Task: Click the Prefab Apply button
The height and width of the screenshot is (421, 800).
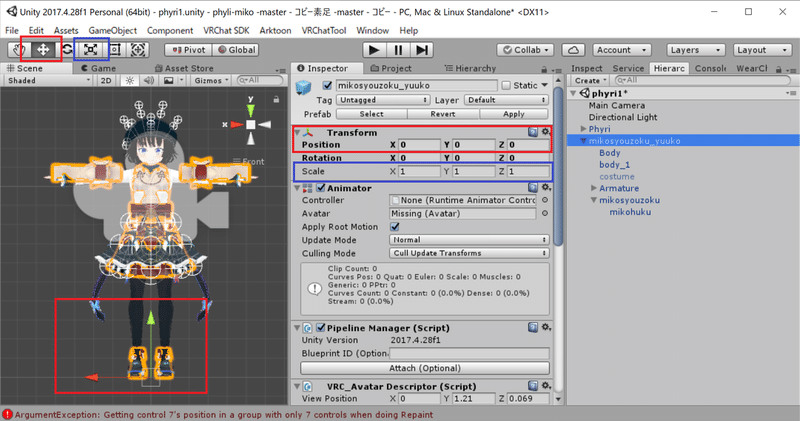Action: coord(514,114)
